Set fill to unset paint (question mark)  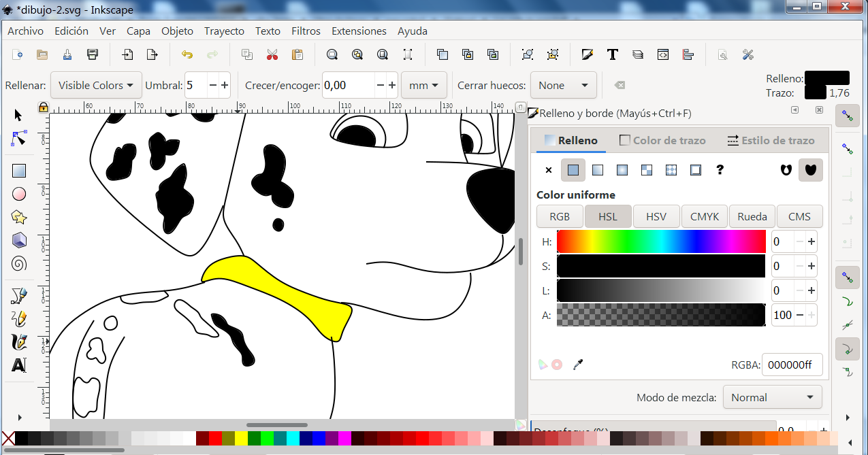click(720, 170)
